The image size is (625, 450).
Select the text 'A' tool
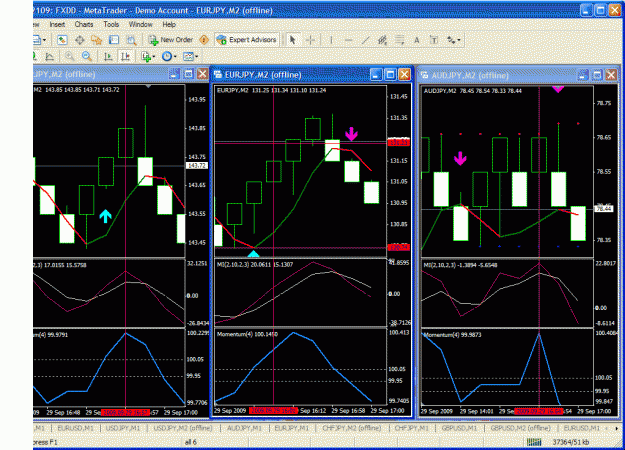point(417,40)
